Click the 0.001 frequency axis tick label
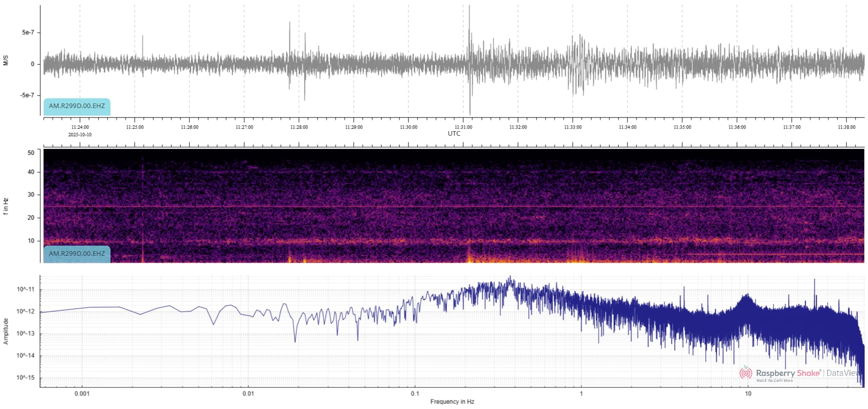This screenshot has width=868, height=409. [82, 393]
